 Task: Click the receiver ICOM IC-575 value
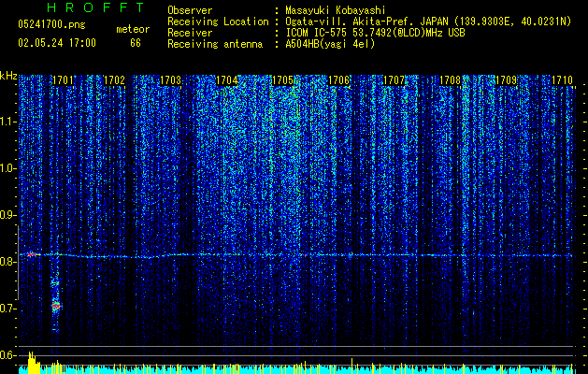(x=375, y=33)
